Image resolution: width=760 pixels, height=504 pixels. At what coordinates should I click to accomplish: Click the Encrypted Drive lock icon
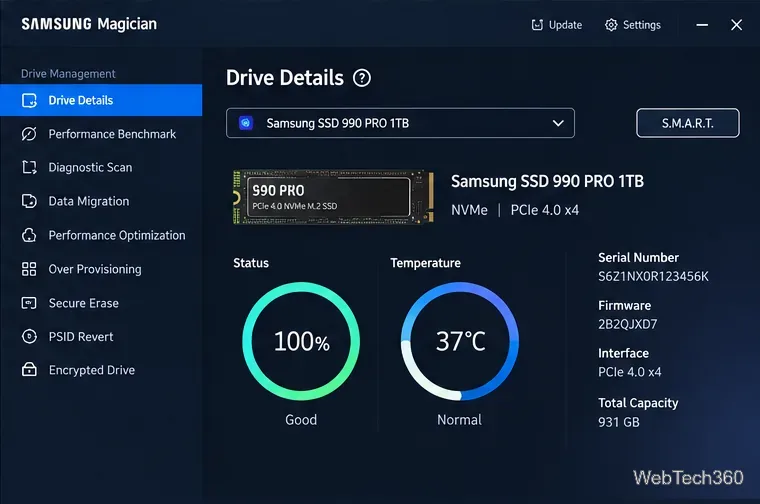click(29, 370)
